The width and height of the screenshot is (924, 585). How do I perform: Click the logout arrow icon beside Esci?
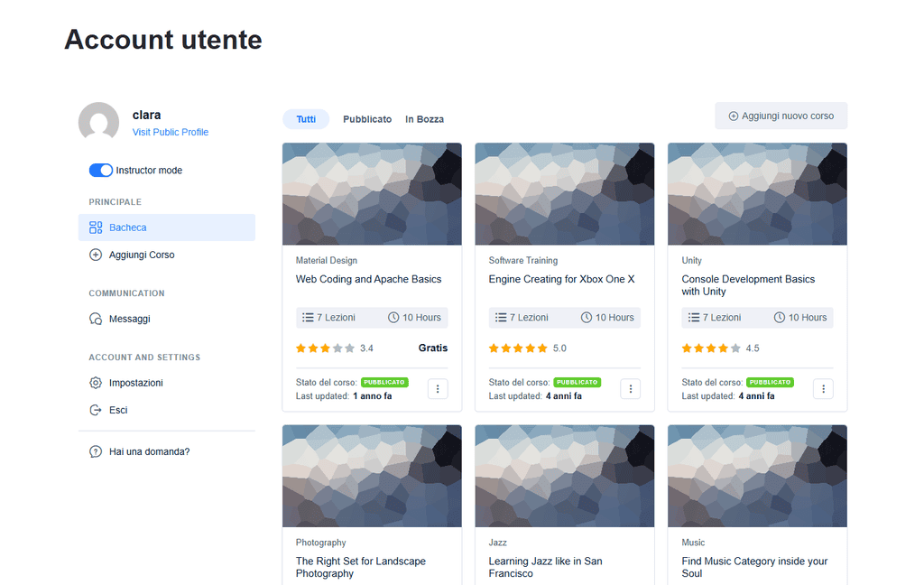pyautogui.click(x=96, y=410)
